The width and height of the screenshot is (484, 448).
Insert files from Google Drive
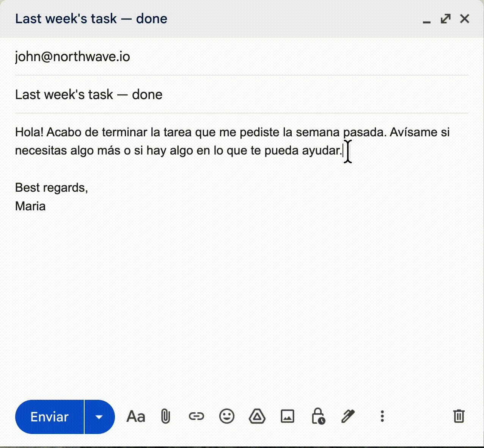tap(257, 416)
